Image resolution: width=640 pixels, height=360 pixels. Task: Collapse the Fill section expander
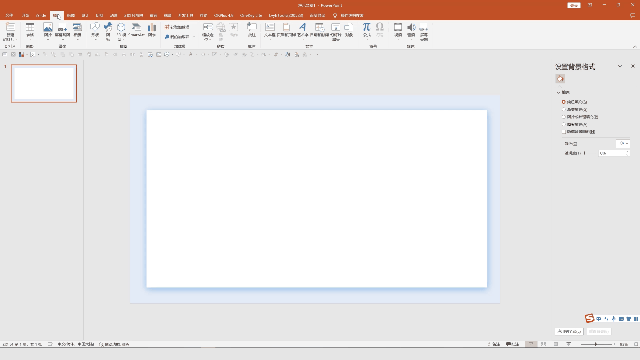(558, 93)
